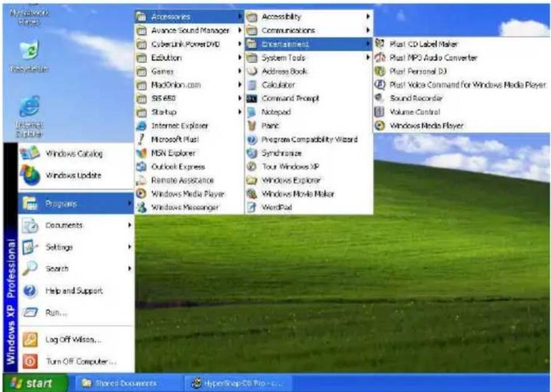Screen dimensions: 551x392
Task: Select the Programs entry in Start menu
Action: coord(76,203)
